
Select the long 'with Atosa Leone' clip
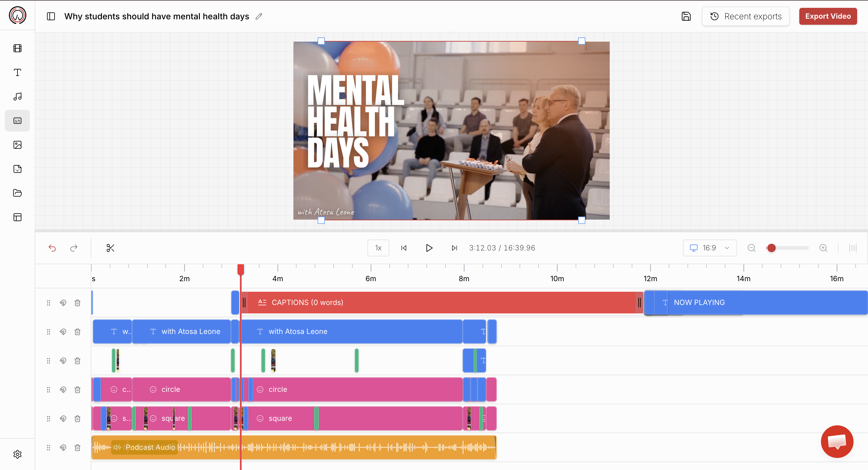[351, 332]
